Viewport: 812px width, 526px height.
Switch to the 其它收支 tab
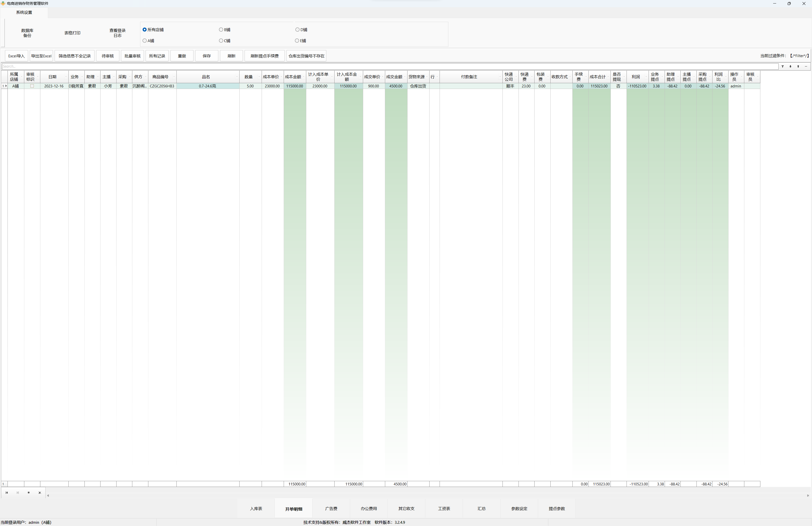(406, 509)
